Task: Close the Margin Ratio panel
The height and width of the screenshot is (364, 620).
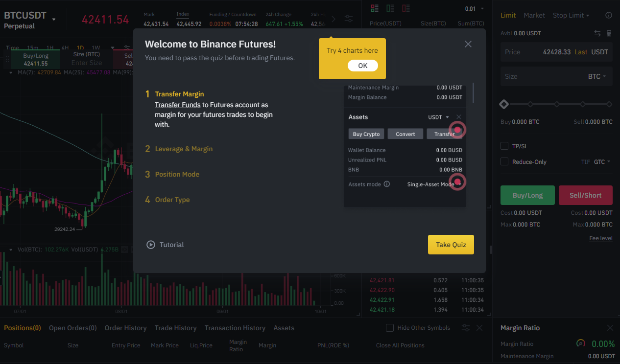Action: click(610, 328)
